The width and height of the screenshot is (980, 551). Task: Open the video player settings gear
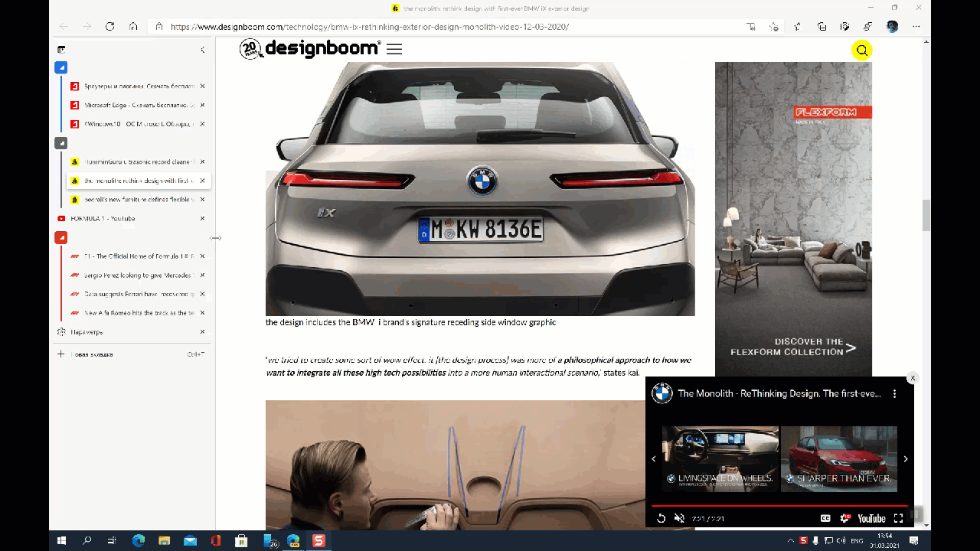tap(845, 518)
